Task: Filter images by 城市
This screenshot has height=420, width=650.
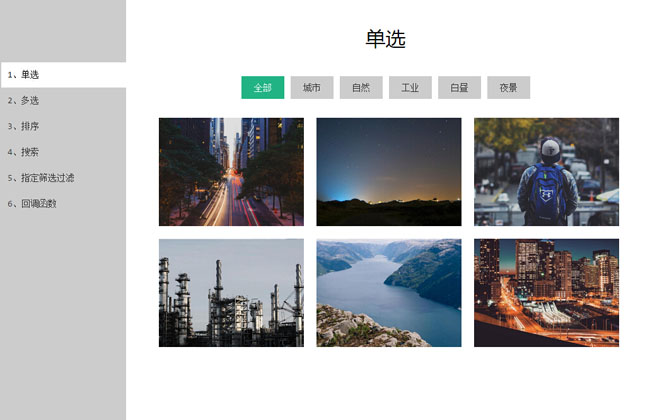Action: 312,87
